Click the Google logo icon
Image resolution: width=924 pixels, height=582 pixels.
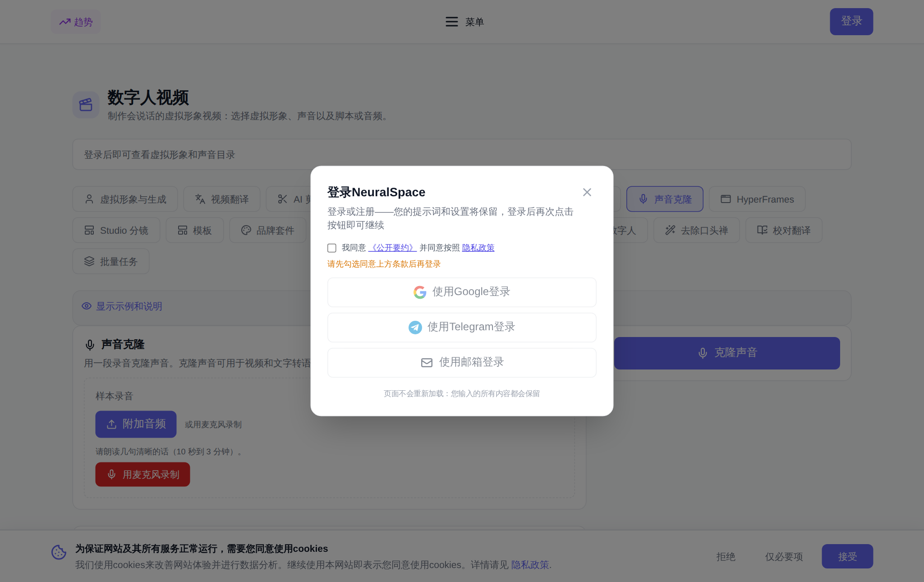click(420, 292)
